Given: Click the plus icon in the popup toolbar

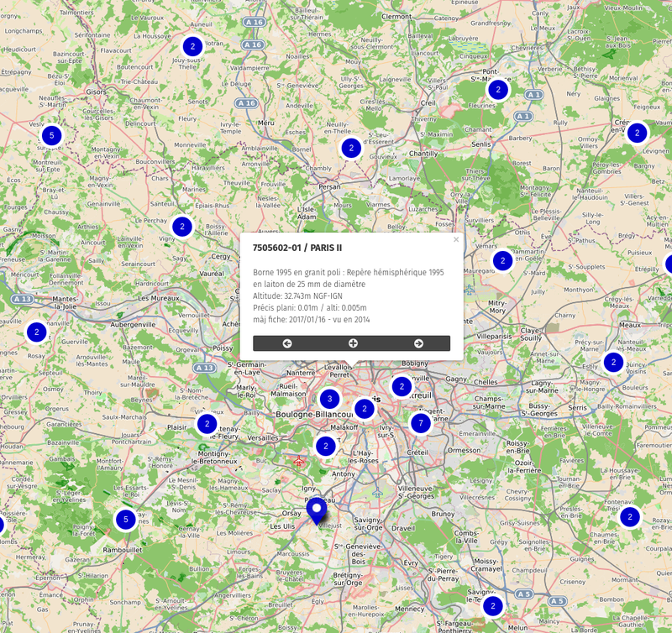Looking at the screenshot, I should coord(353,343).
